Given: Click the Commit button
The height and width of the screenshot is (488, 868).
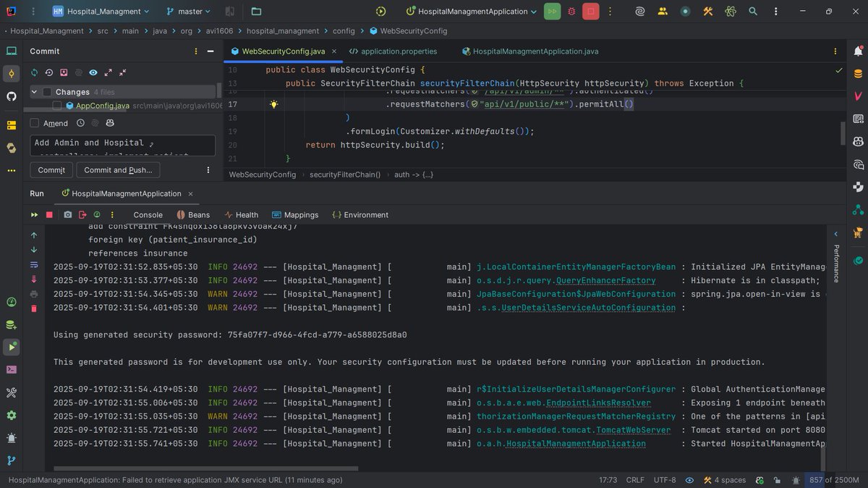Looking at the screenshot, I should (x=51, y=170).
